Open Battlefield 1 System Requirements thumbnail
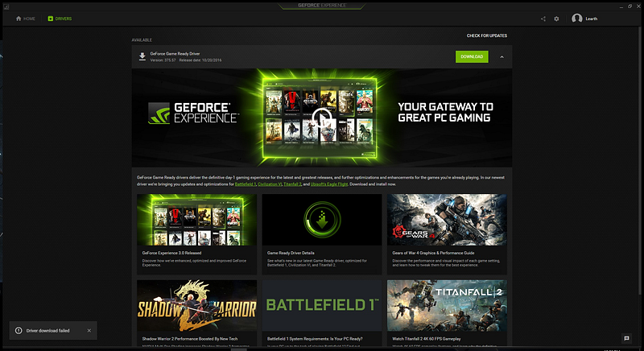The height and width of the screenshot is (351, 644). coord(322,305)
